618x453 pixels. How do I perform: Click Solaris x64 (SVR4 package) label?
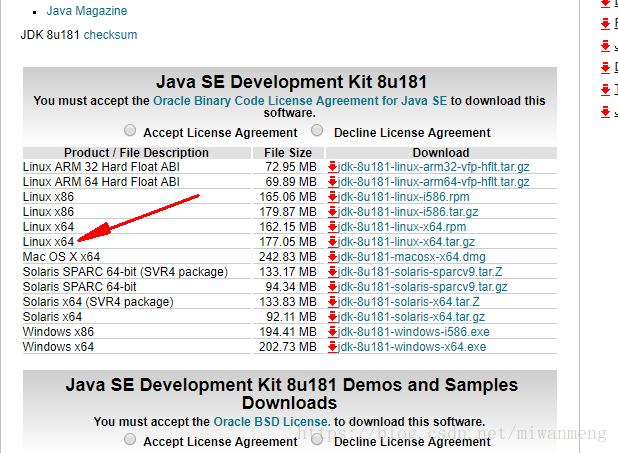tap(98, 302)
